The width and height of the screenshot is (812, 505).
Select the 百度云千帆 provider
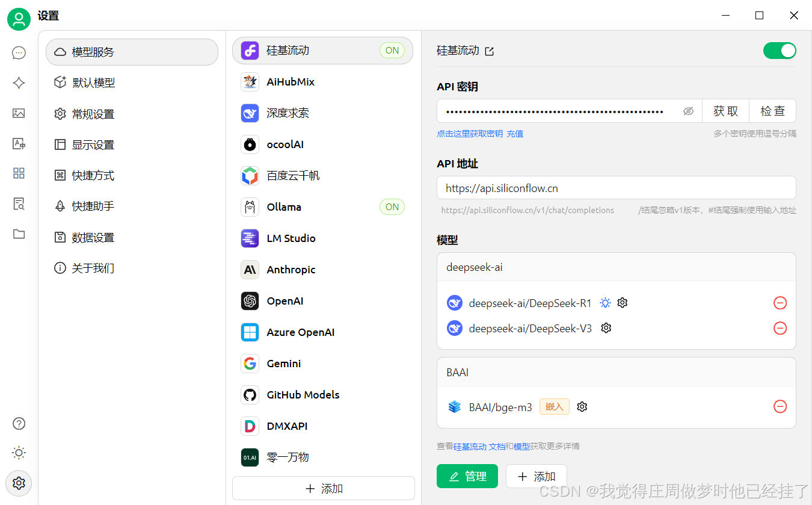pos(323,176)
